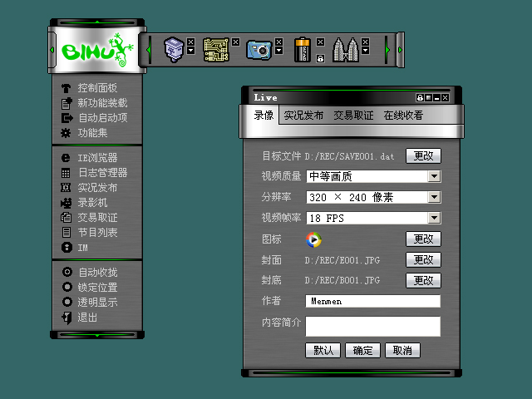
Task: Click the camcorder icon beside 录影机
Action: [x=66, y=203]
